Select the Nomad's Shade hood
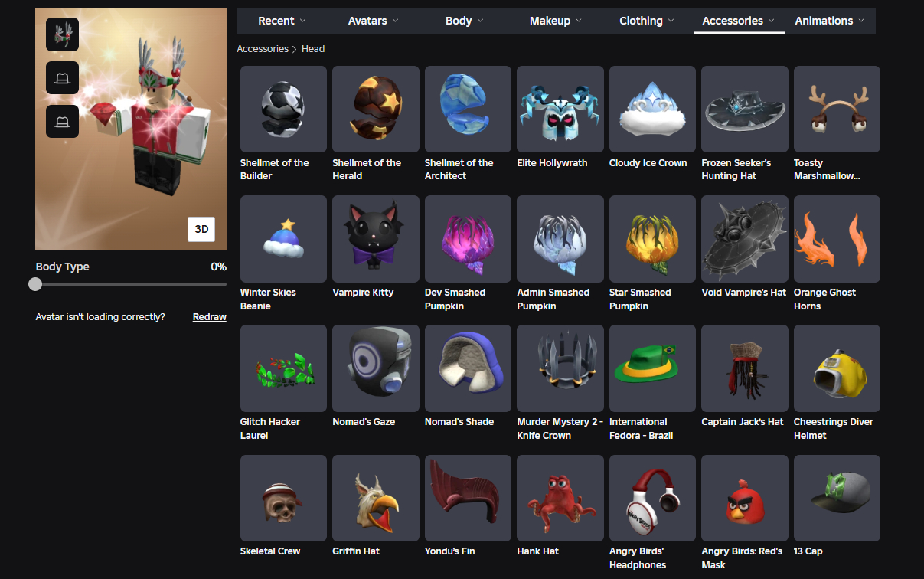 tap(468, 368)
